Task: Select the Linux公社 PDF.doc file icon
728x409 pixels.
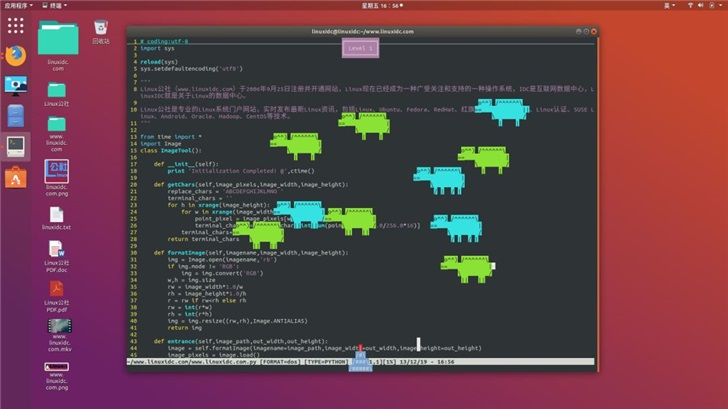Action: tap(57, 253)
